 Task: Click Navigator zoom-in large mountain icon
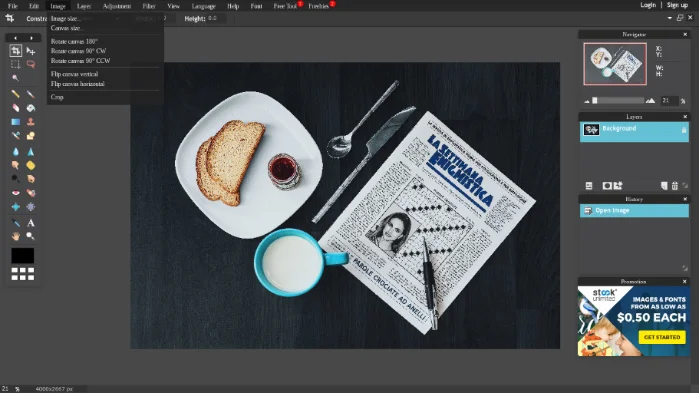[x=650, y=101]
